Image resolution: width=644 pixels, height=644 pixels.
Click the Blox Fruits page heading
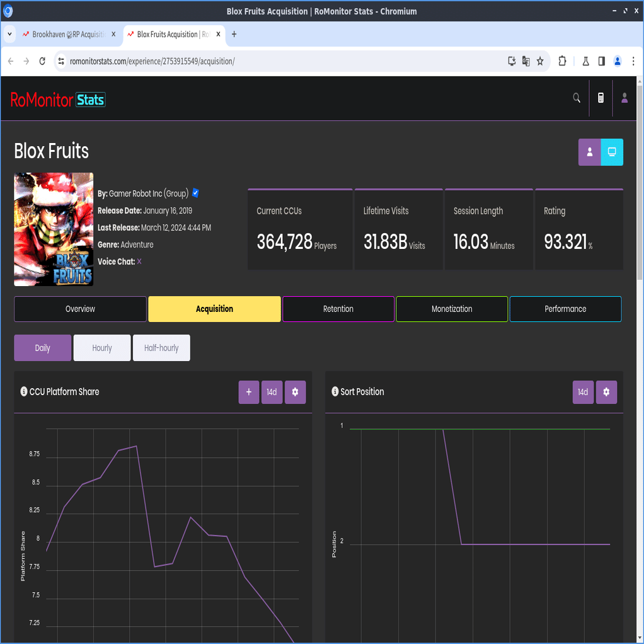click(51, 151)
